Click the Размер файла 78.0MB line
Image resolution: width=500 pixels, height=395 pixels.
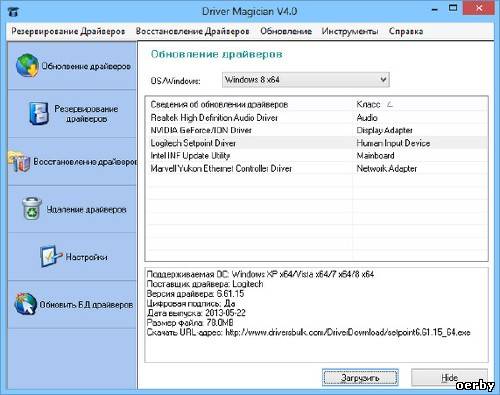(190, 323)
